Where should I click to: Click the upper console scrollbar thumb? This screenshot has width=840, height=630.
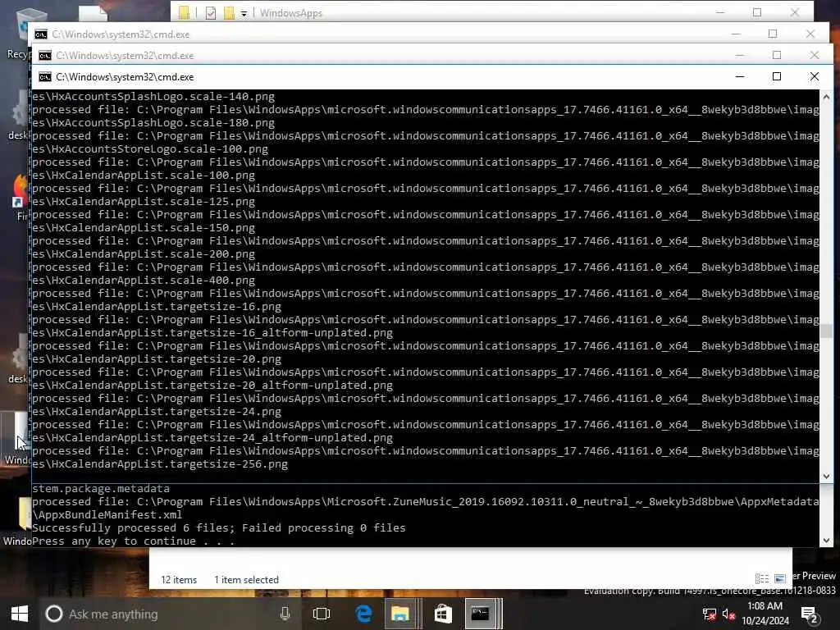coord(826,331)
